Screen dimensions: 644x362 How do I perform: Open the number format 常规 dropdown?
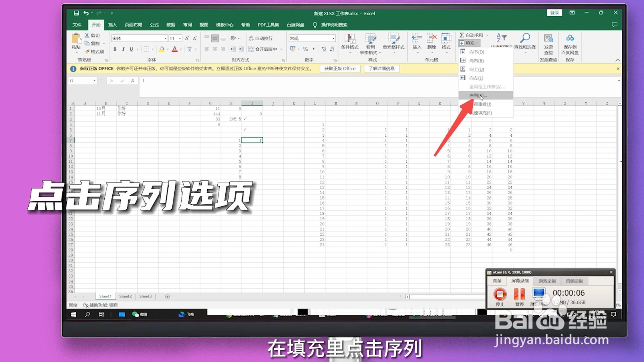tap(334, 38)
